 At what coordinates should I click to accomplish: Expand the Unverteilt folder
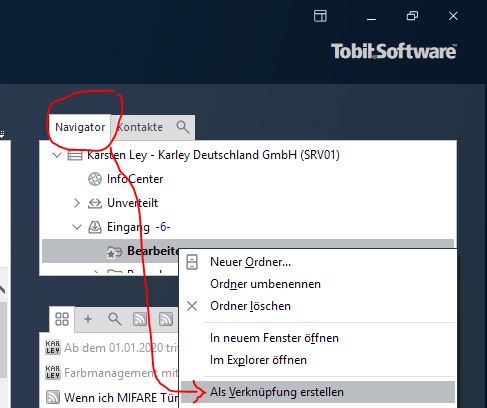pos(77,203)
